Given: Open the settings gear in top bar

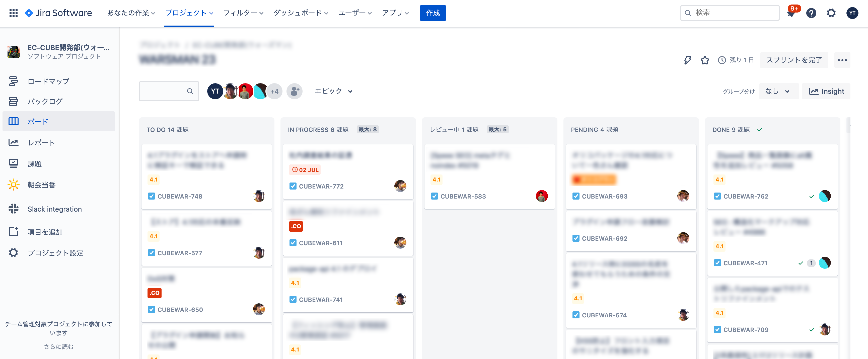Looking at the screenshot, I should click(x=831, y=13).
